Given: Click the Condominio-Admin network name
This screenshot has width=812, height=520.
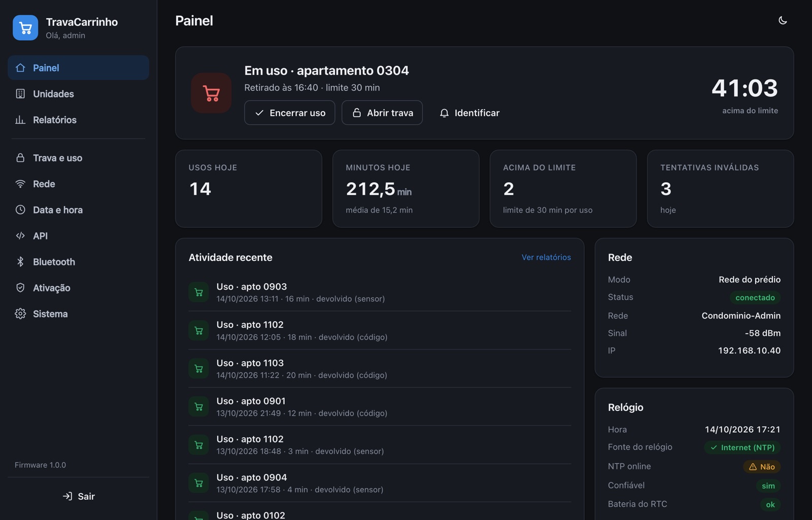Looking at the screenshot, I should pos(741,316).
